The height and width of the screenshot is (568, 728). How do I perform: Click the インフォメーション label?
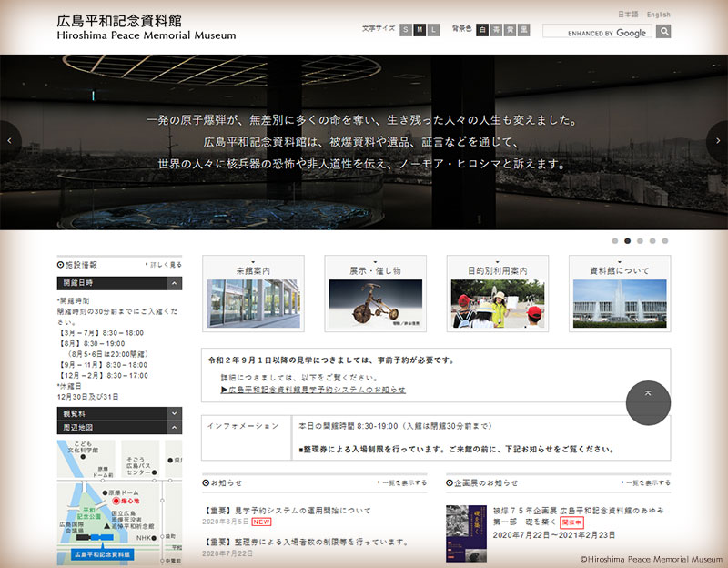(243, 426)
